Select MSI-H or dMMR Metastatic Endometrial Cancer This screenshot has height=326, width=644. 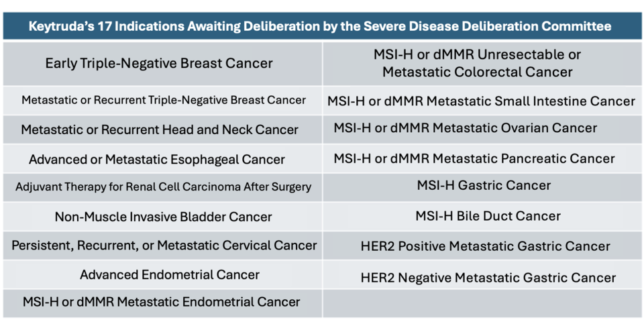pos(162,302)
